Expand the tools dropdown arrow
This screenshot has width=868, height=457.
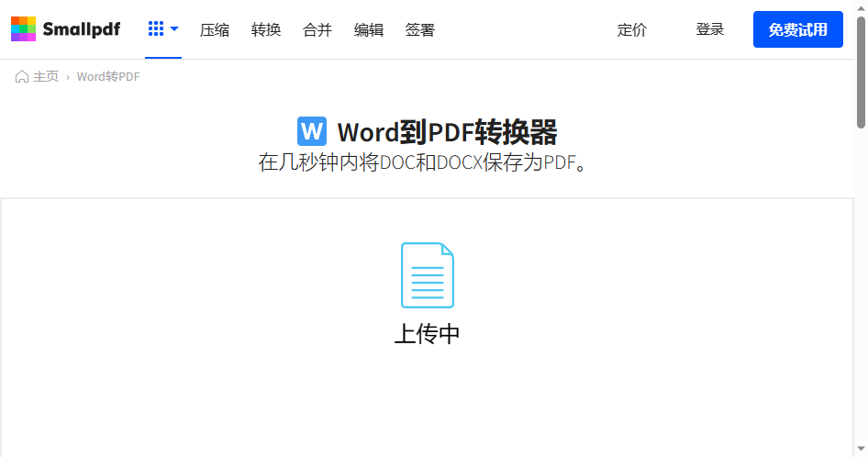click(x=174, y=28)
